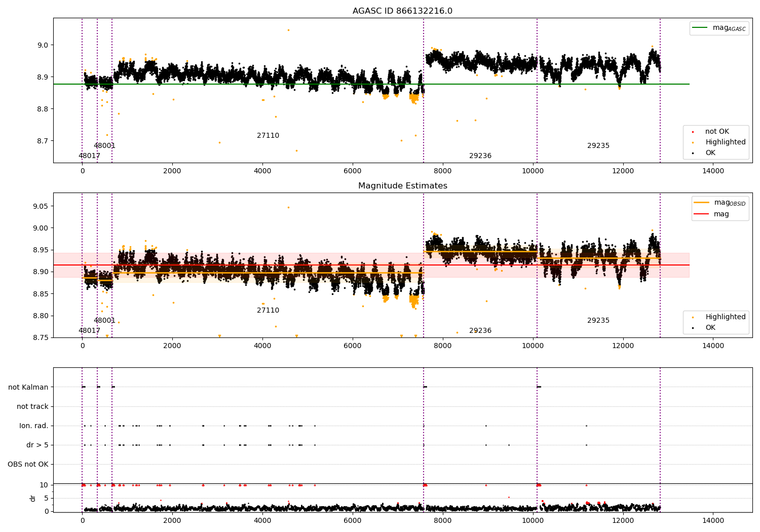Click obsid label 27110 in top plot
The width and height of the screenshot is (760, 532).
[268, 136]
